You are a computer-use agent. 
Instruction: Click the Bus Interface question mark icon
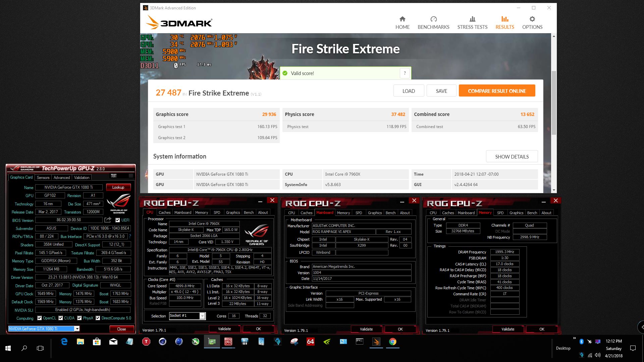coord(130,236)
